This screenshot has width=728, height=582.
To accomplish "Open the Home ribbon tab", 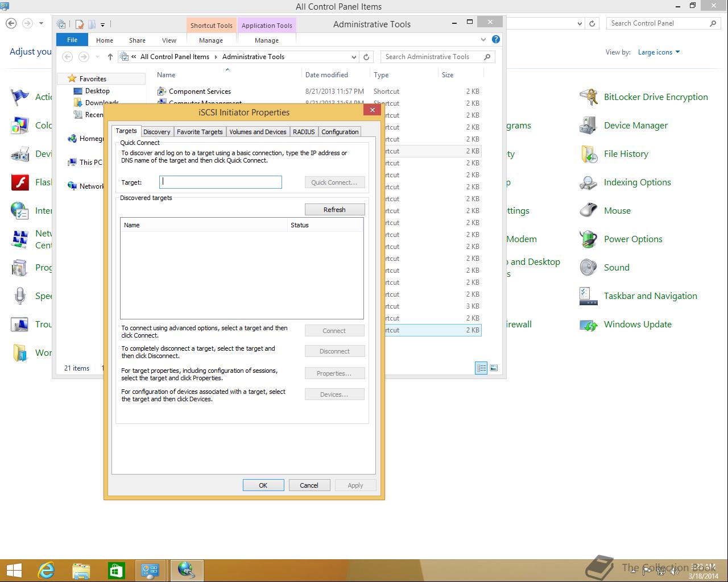I will [105, 40].
